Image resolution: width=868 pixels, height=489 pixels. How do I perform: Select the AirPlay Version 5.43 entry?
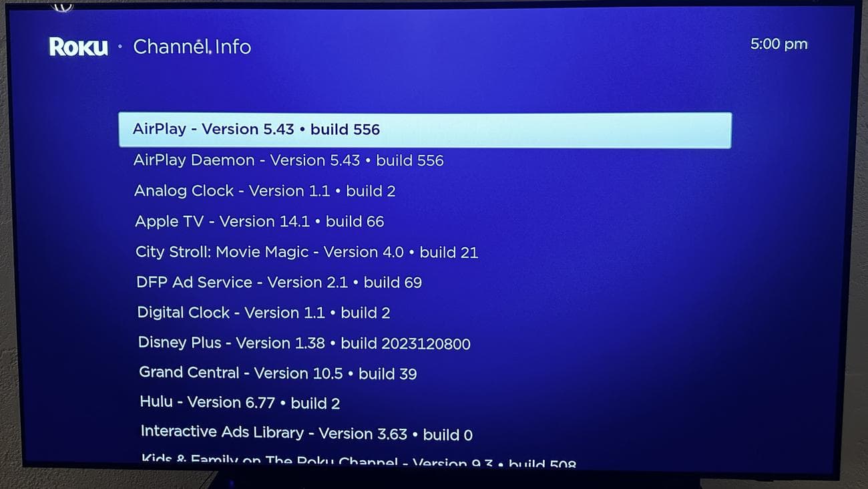pyautogui.click(x=425, y=130)
